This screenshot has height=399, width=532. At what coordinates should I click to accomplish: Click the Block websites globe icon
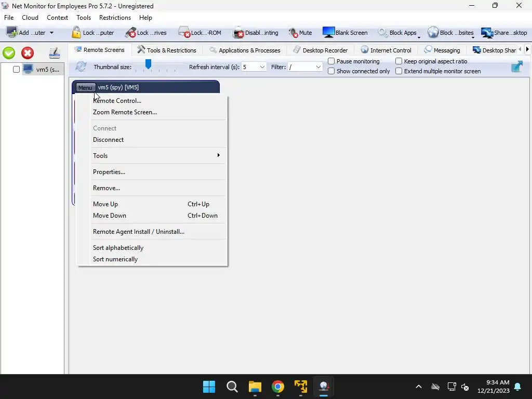433,33
